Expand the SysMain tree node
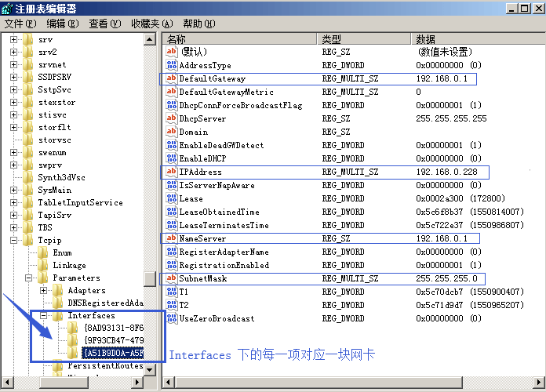This screenshot has width=546, height=392. 14,191
